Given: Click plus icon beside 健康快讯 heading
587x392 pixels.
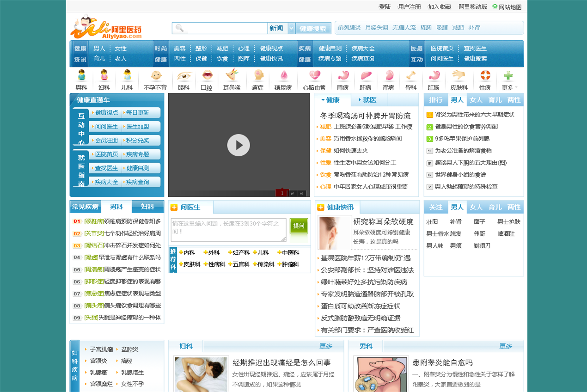Looking at the screenshot, I should coord(321,208).
